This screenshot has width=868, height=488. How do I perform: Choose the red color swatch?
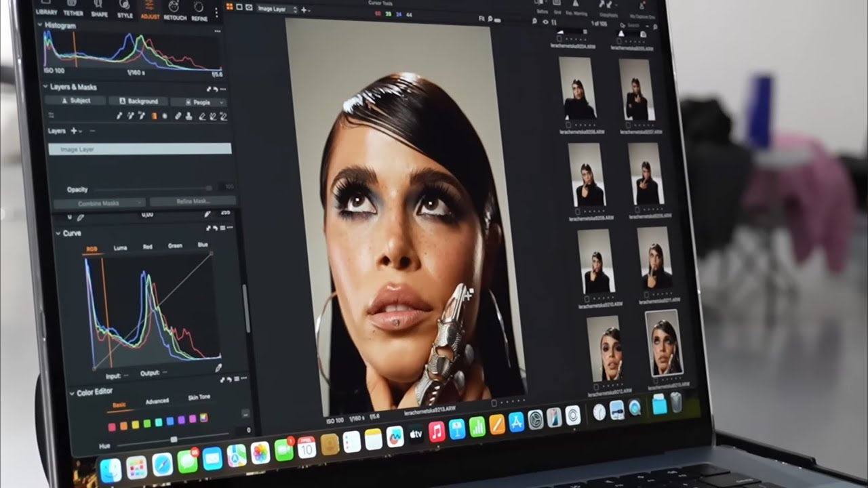pos(113,426)
